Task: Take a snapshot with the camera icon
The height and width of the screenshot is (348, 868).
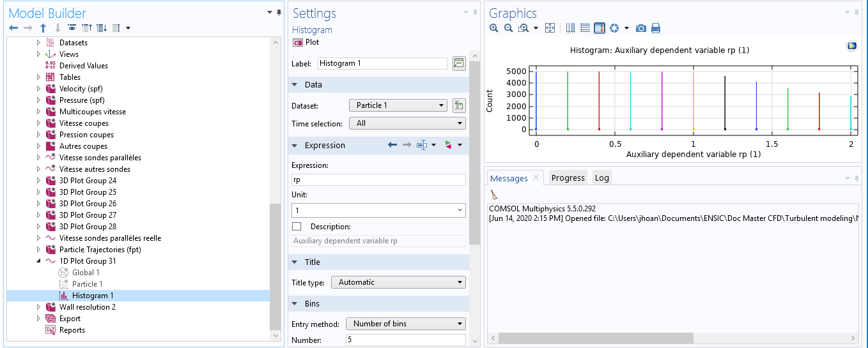Action: pos(640,28)
